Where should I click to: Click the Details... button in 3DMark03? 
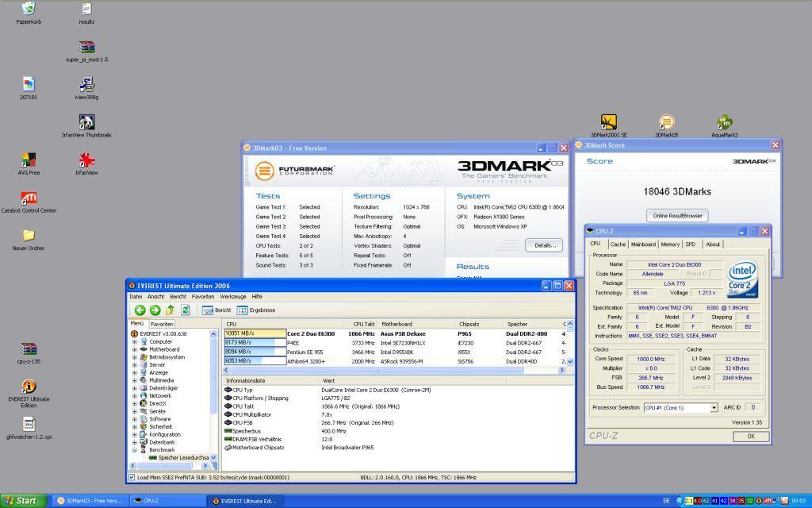[544, 245]
